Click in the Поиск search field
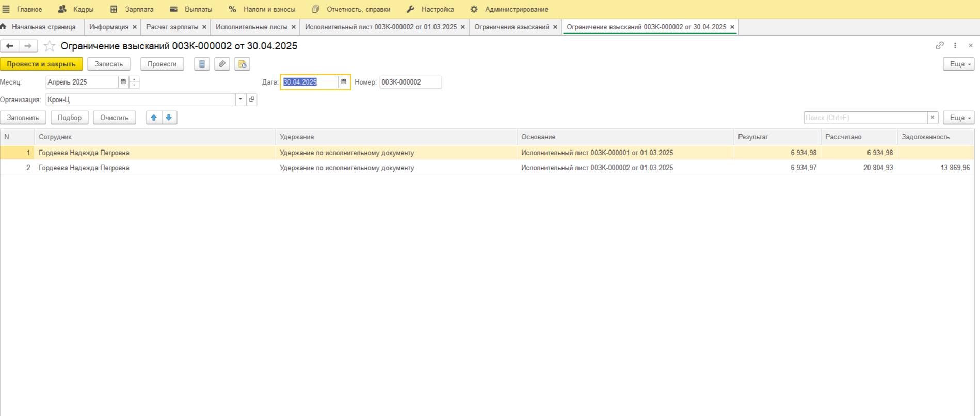Viewport: 980px width, 416px height. point(865,118)
